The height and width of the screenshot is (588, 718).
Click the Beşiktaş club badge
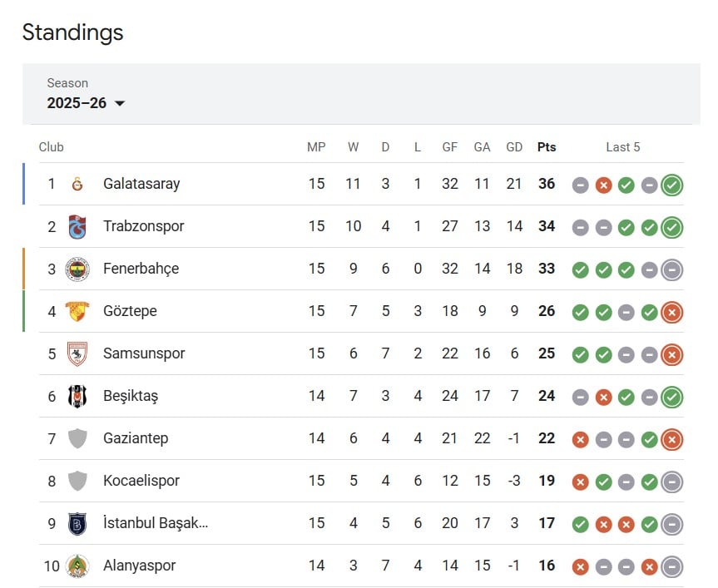point(77,396)
